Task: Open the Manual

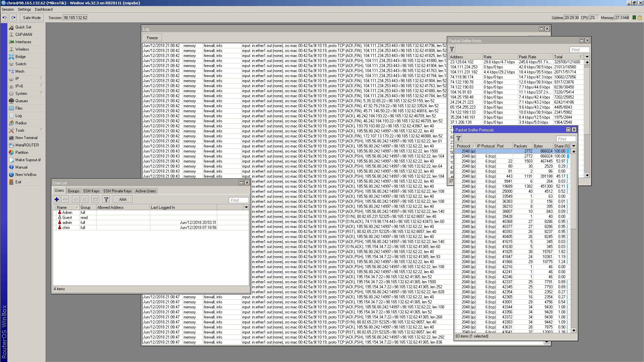Action: coord(21,167)
